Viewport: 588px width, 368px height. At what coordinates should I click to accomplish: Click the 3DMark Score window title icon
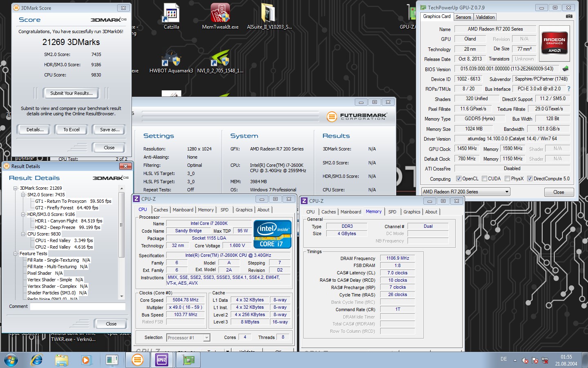pyautogui.click(x=16, y=8)
